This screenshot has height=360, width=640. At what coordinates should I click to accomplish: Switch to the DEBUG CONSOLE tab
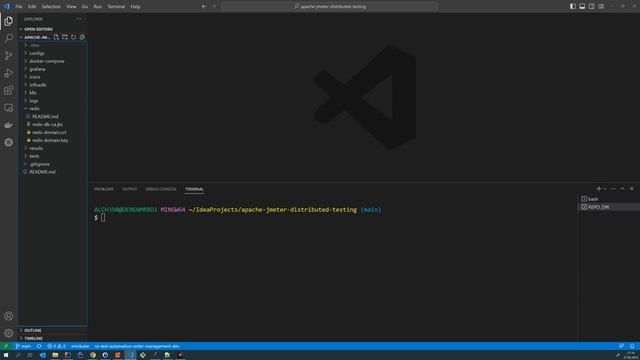[161, 189]
